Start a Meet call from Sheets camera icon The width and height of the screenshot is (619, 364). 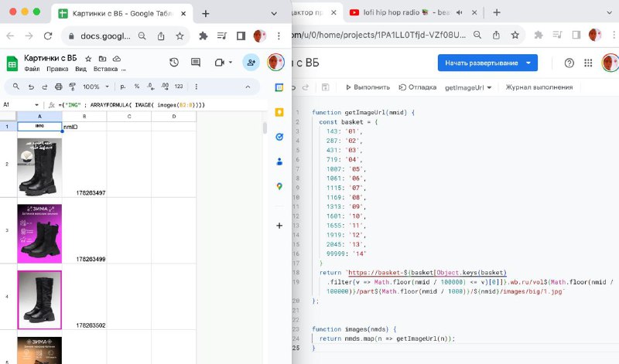(x=220, y=63)
